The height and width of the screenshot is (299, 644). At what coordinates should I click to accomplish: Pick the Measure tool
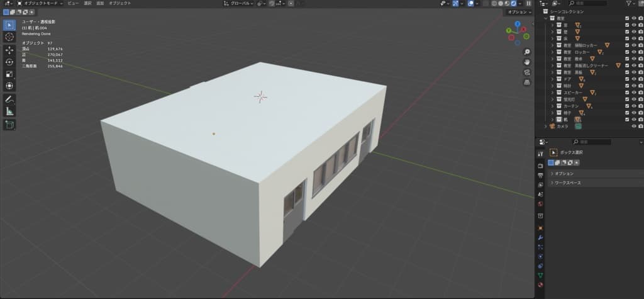tap(9, 111)
